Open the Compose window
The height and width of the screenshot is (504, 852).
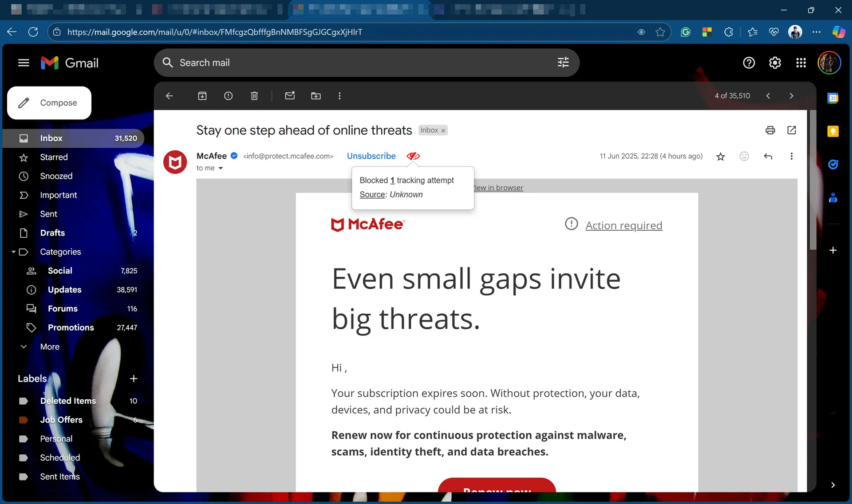coord(49,102)
